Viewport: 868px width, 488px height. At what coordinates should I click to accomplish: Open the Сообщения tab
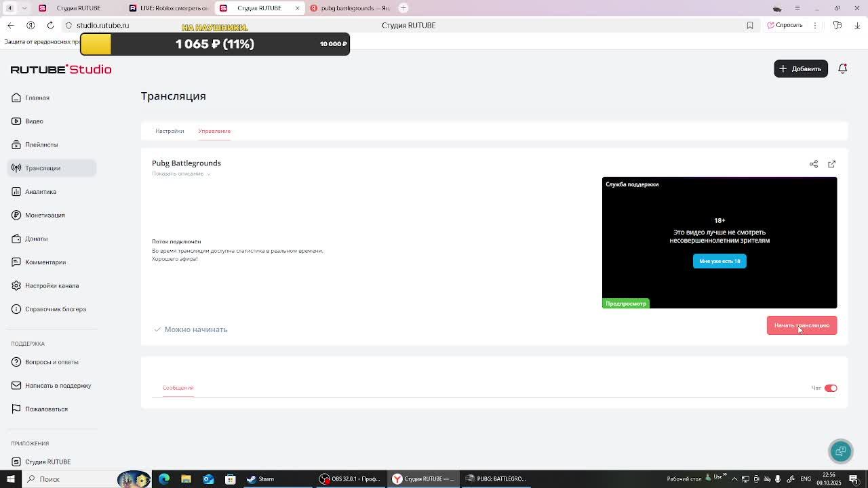tap(178, 388)
